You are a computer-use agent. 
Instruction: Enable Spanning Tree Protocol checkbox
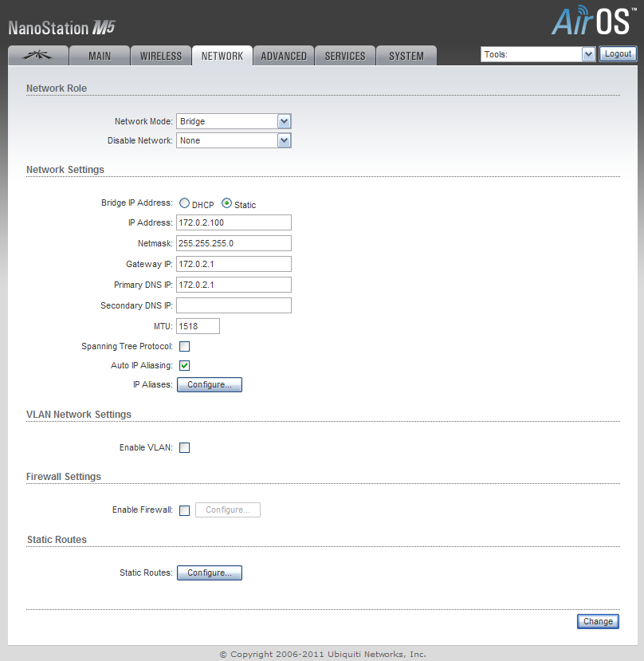pos(185,347)
